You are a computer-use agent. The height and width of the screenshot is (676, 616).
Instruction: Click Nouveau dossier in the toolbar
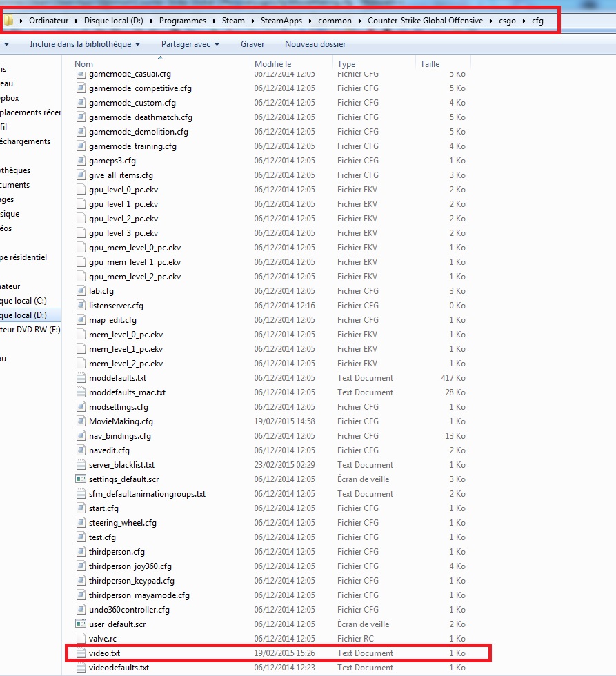(315, 44)
